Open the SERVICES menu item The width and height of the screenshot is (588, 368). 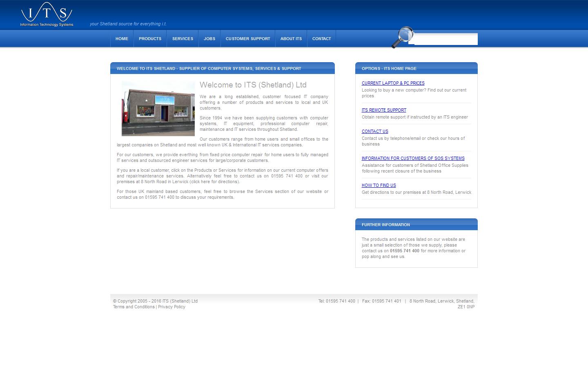point(183,38)
